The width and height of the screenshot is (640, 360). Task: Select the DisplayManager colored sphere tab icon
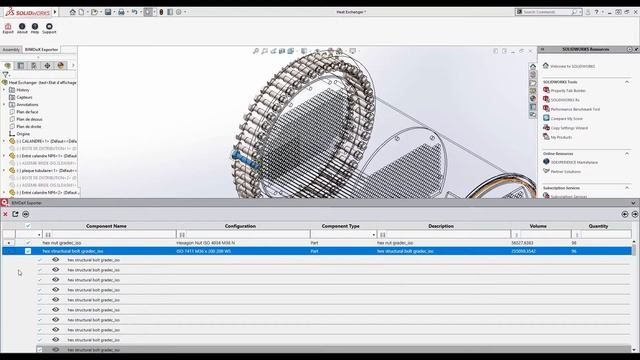pyautogui.click(x=61, y=65)
